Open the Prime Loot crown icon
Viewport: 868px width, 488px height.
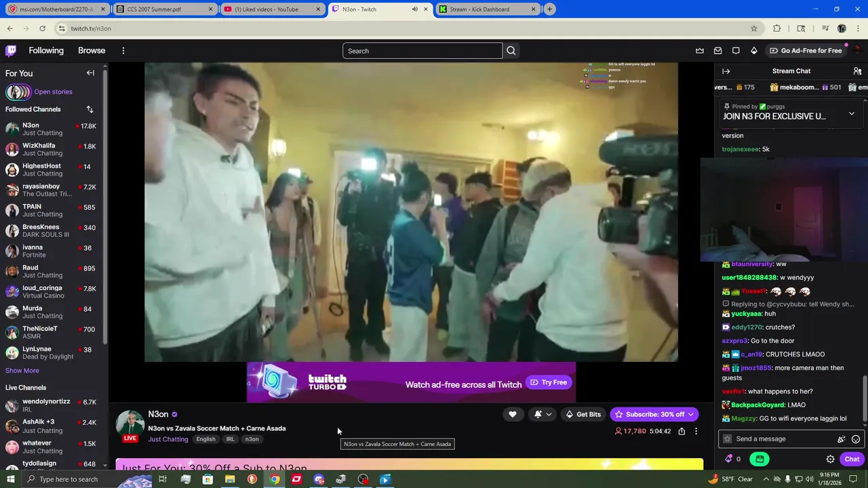(x=700, y=51)
